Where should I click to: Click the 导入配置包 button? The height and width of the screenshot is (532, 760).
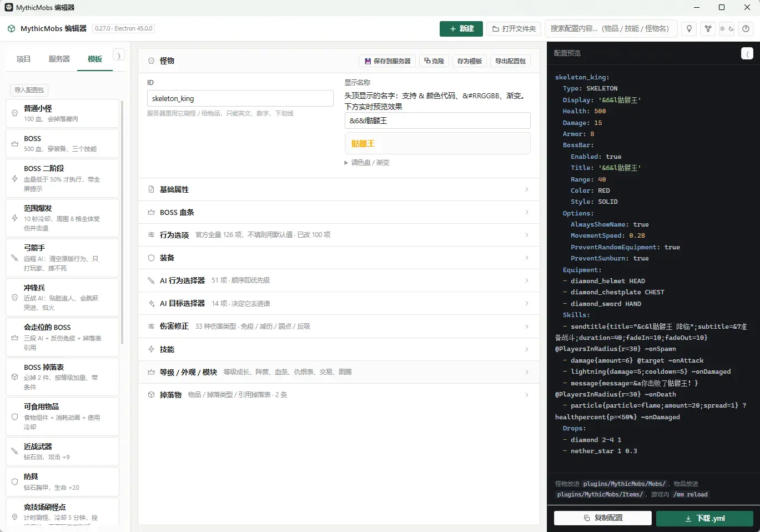[x=29, y=90]
